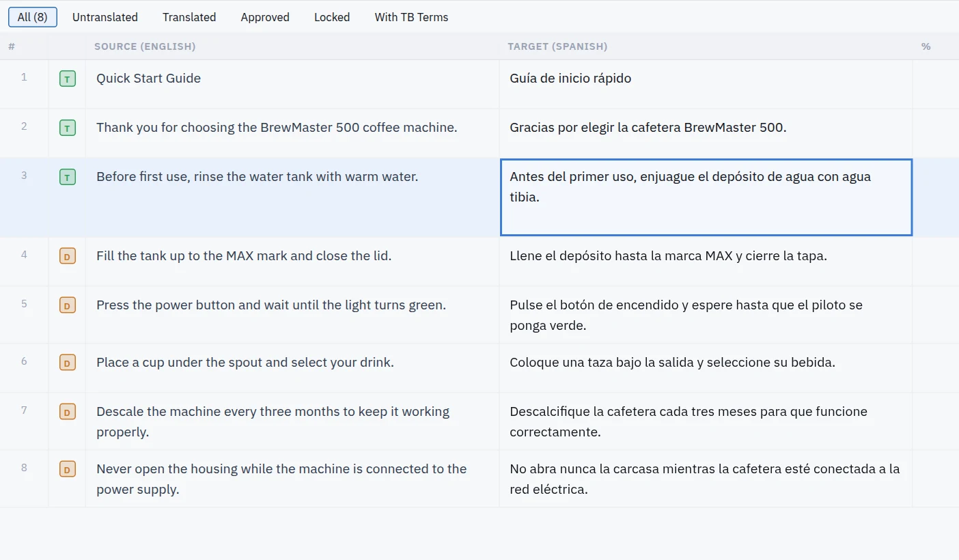Click the Target (Spanish) column header
This screenshot has width=959, height=560.
point(557,46)
